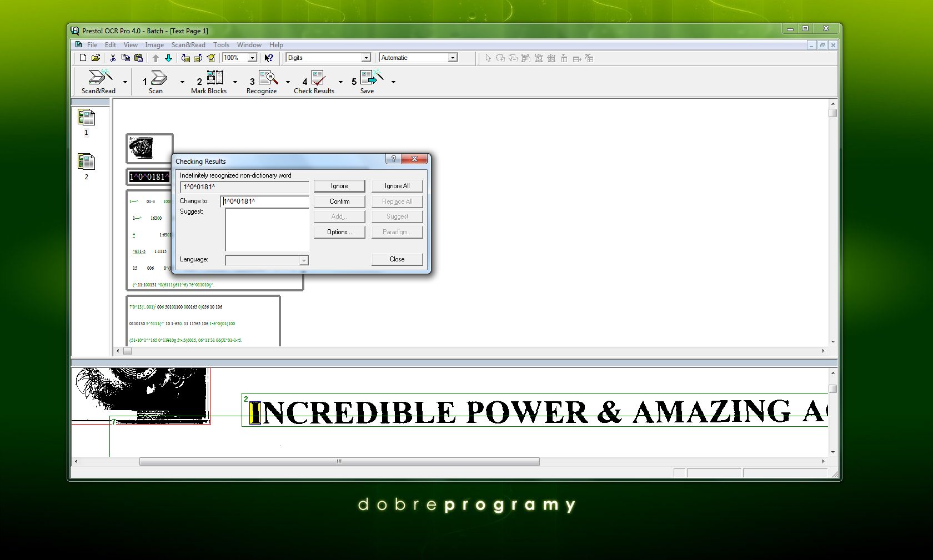The height and width of the screenshot is (560, 933).
Task: Click the add block icon next to pointer
Action: (500, 58)
